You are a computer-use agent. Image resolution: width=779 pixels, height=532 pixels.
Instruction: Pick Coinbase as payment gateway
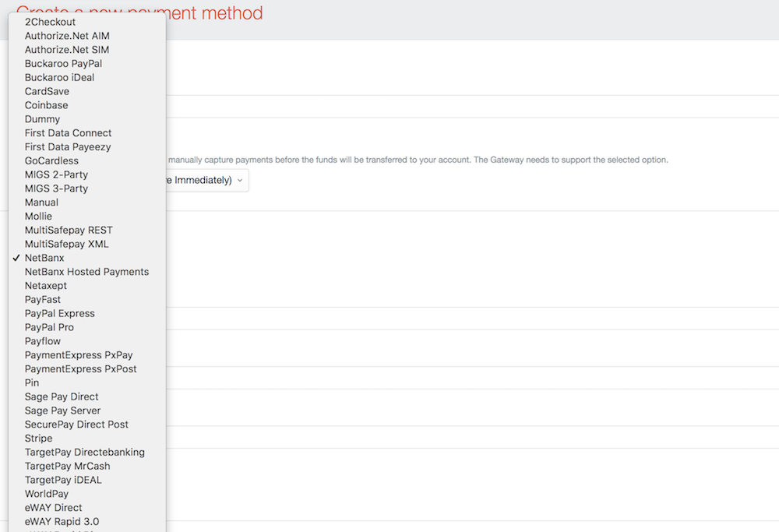[87, 105]
